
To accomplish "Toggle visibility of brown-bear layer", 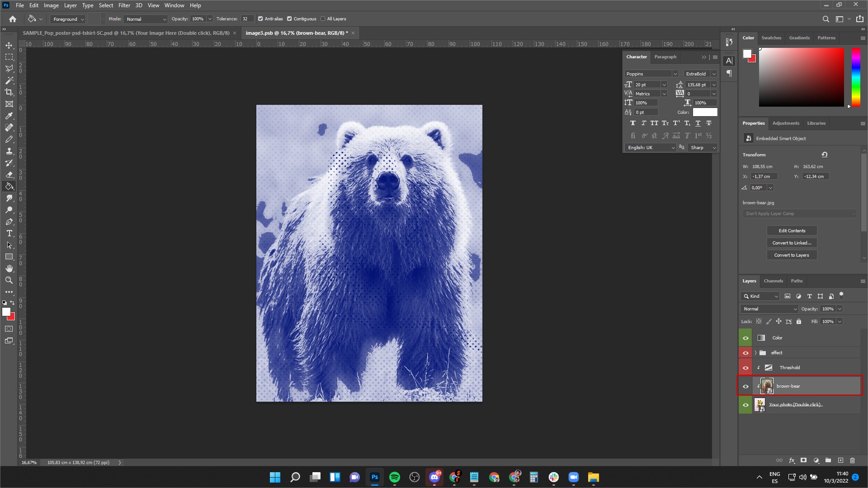I will pos(746,386).
